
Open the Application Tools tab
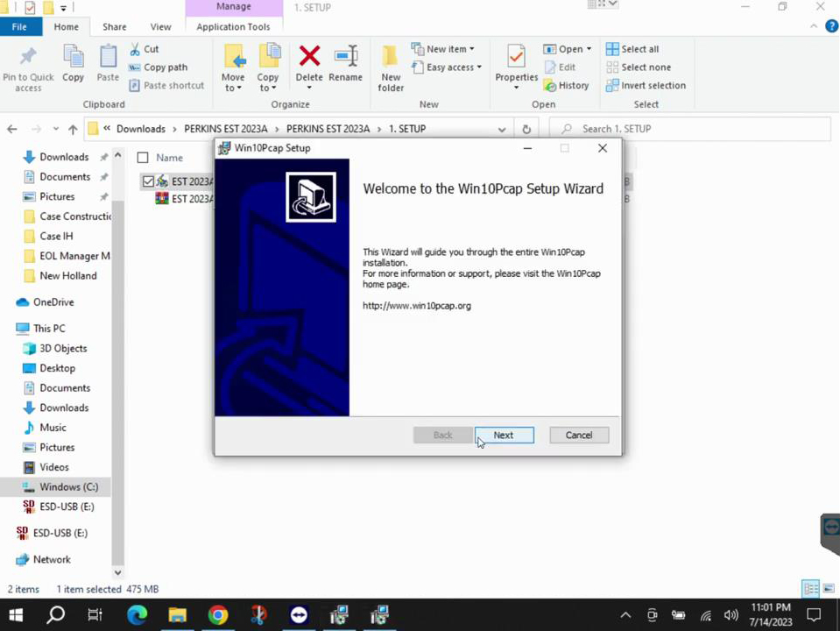click(x=234, y=27)
